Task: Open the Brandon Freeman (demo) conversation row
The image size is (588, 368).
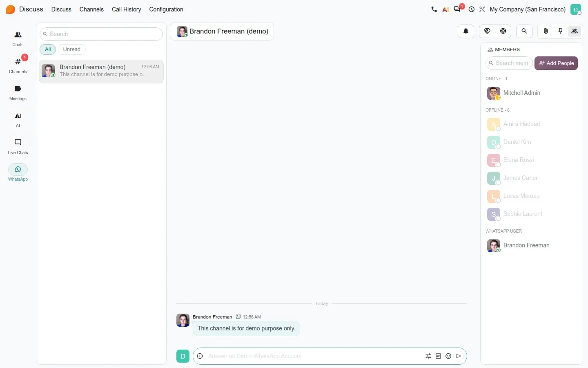Action: pyautogui.click(x=101, y=72)
